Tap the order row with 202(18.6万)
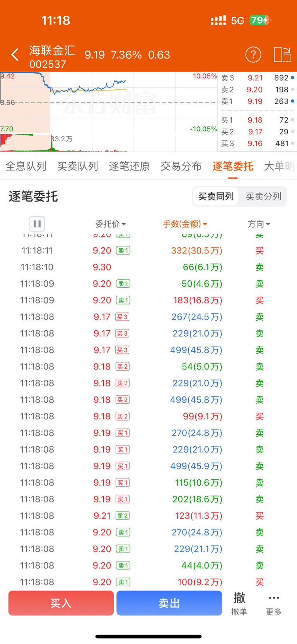This screenshot has width=297, height=644. pyautogui.click(x=148, y=499)
